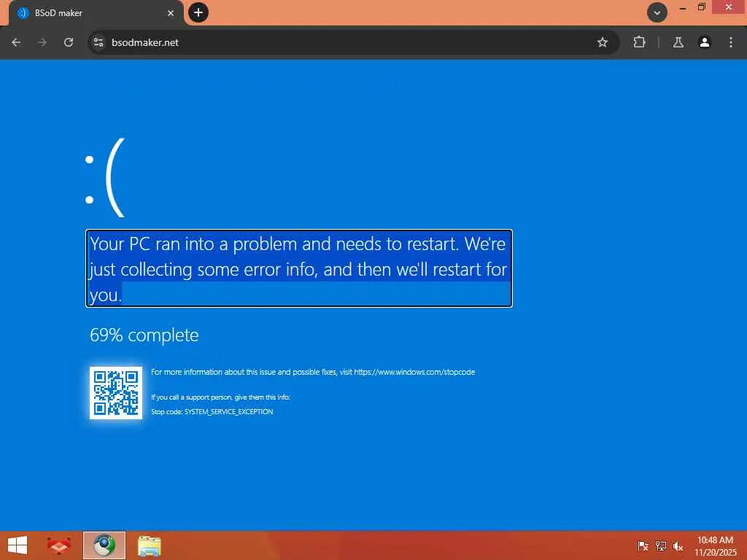Restore down the browser window
Viewport: 747px width, 560px height.
click(701, 7)
